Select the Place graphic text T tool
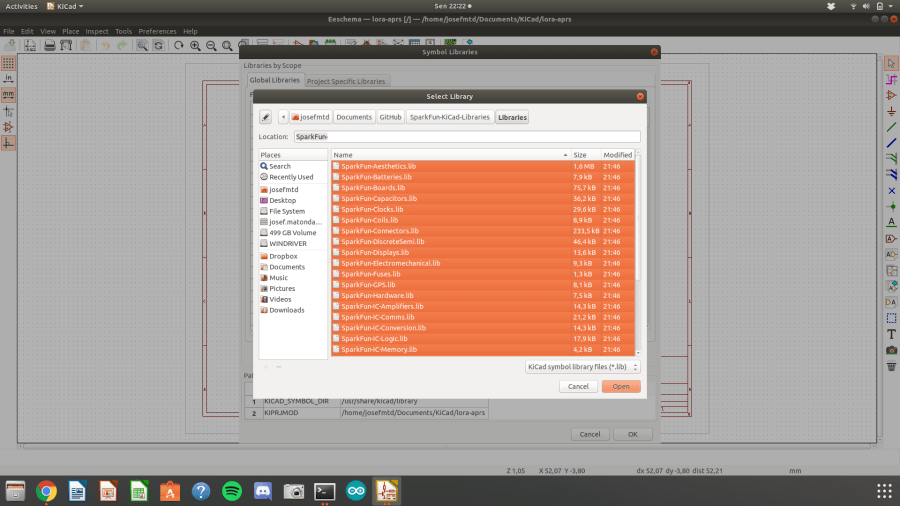Viewport: 900px width, 506px height. [891, 334]
